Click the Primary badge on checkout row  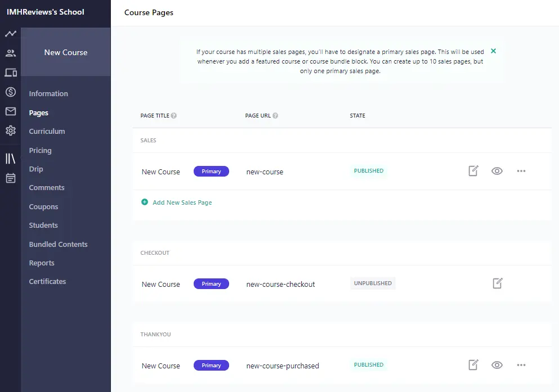click(x=211, y=284)
